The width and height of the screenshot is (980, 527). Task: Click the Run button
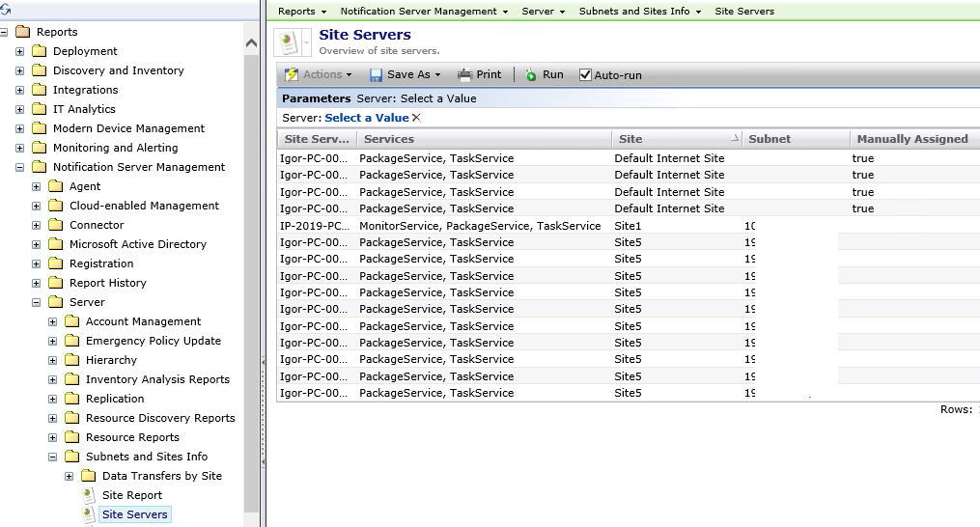coord(544,75)
